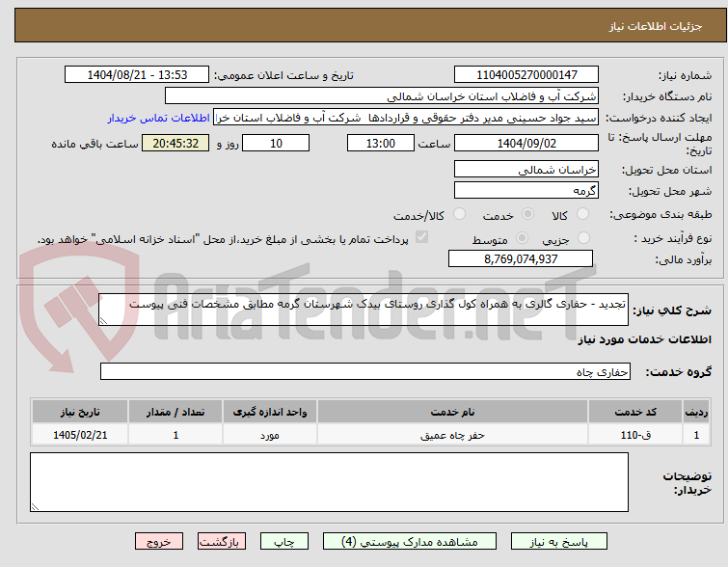Viewport: 728px width, 567px height.
Task: Click the label شرح کلی نیاز
Action: [672, 310]
